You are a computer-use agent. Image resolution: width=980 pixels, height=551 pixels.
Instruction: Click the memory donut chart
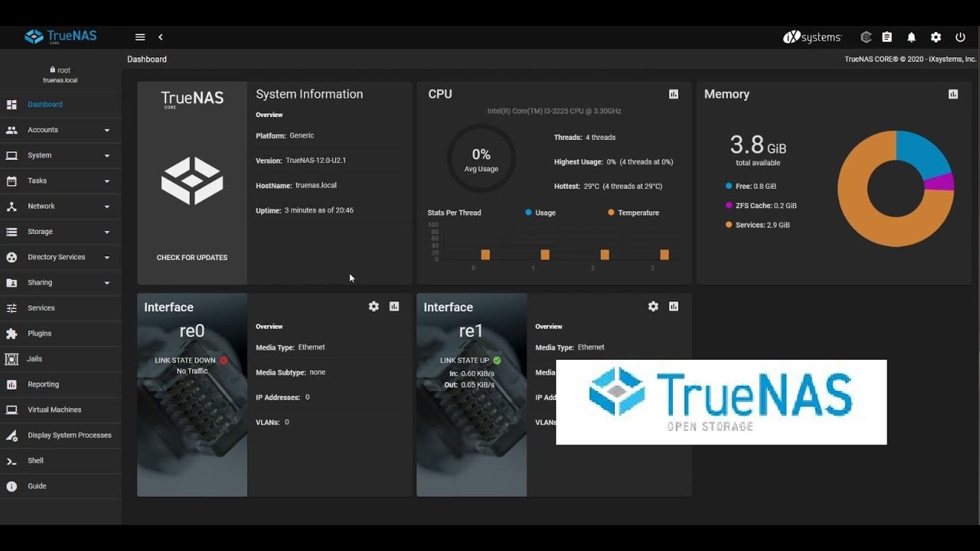(896, 188)
